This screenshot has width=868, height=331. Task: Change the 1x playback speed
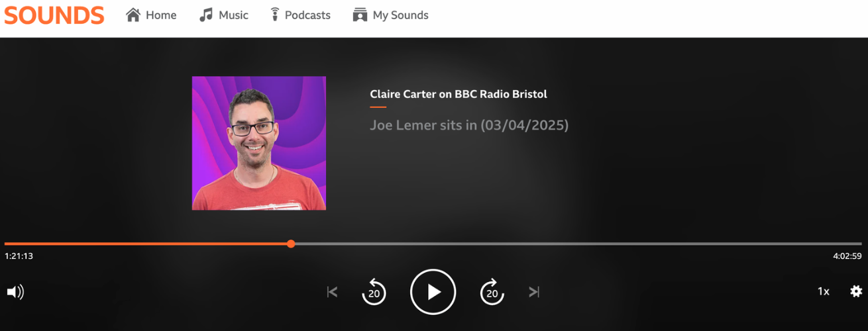click(823, 291)
